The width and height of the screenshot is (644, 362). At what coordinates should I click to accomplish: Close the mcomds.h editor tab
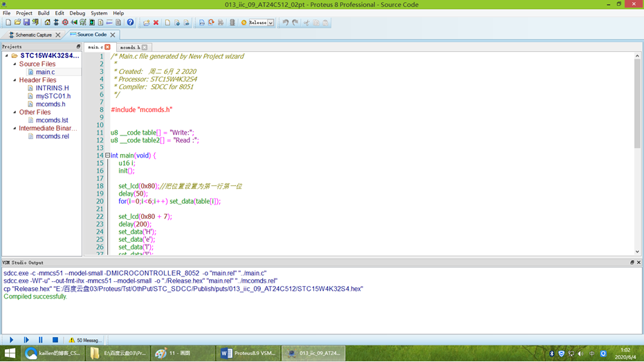(x=145, y=48)
